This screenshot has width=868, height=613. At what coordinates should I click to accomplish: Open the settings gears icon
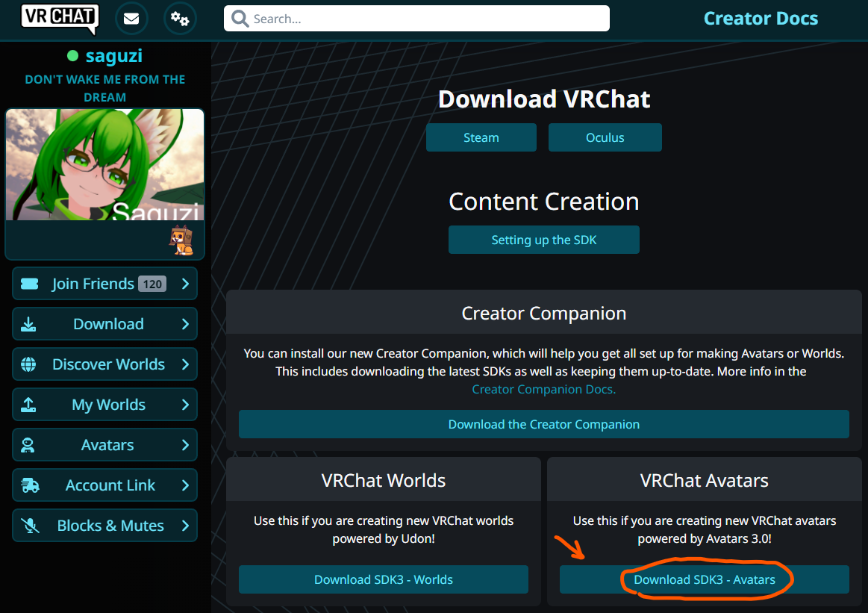click(180, 19)
